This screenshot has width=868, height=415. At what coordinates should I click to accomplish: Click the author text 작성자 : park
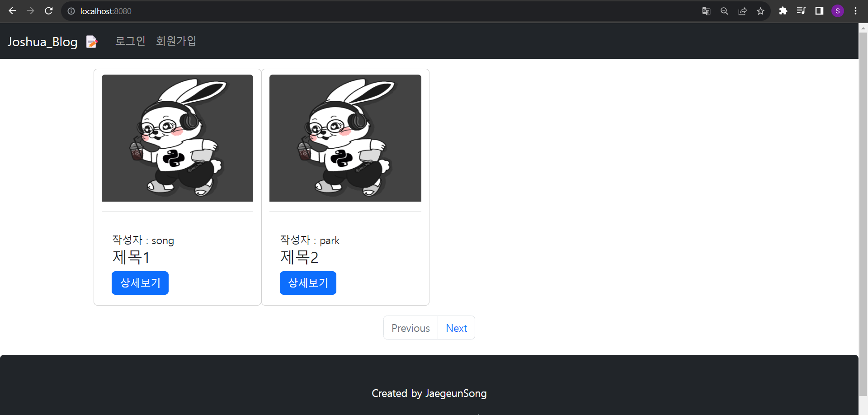310,240
